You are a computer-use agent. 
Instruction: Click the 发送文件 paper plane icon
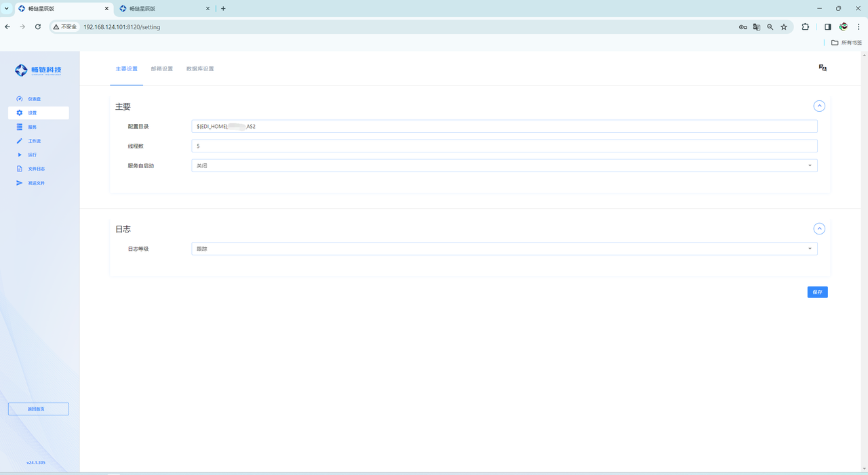(20, 183)
